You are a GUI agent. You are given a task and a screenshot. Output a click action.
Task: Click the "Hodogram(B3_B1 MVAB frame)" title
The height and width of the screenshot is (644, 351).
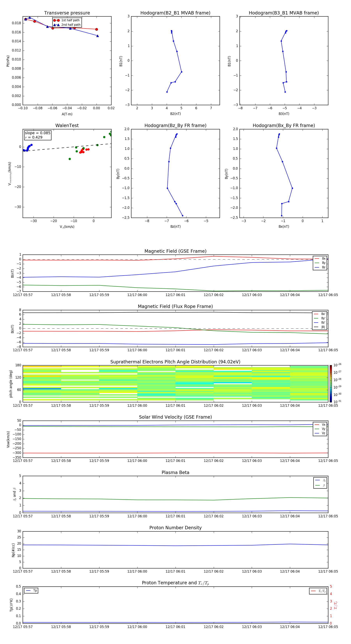[284, 13]
